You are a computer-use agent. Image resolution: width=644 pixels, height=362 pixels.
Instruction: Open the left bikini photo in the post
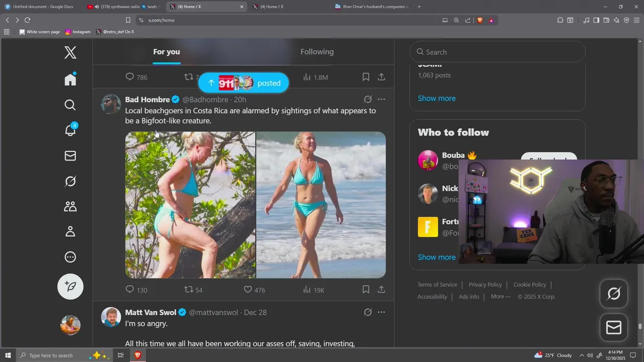coord(190,205)
